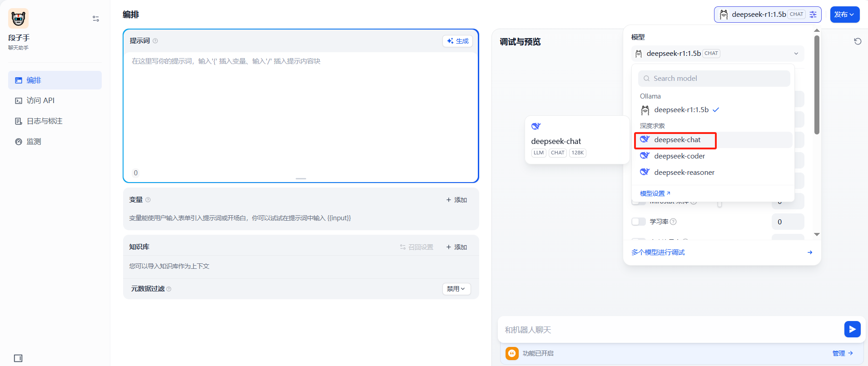Open the 日志与标注 sidebar item
868x366 pixels.
(55, 121)
